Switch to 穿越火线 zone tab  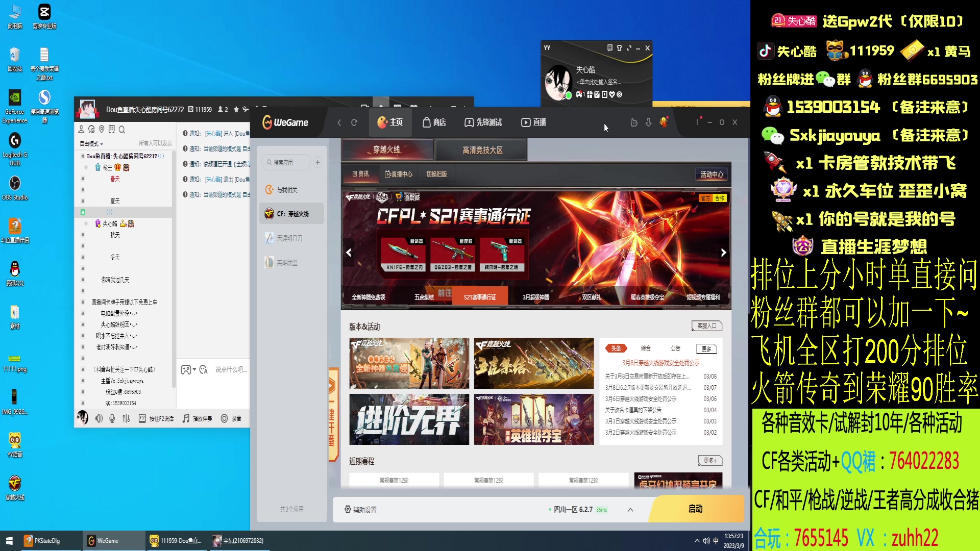tap(387, 150)
